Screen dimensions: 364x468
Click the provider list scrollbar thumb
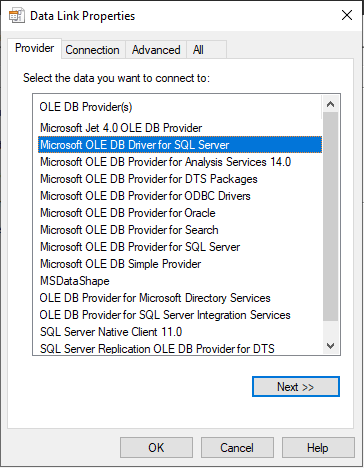(330, 216)
